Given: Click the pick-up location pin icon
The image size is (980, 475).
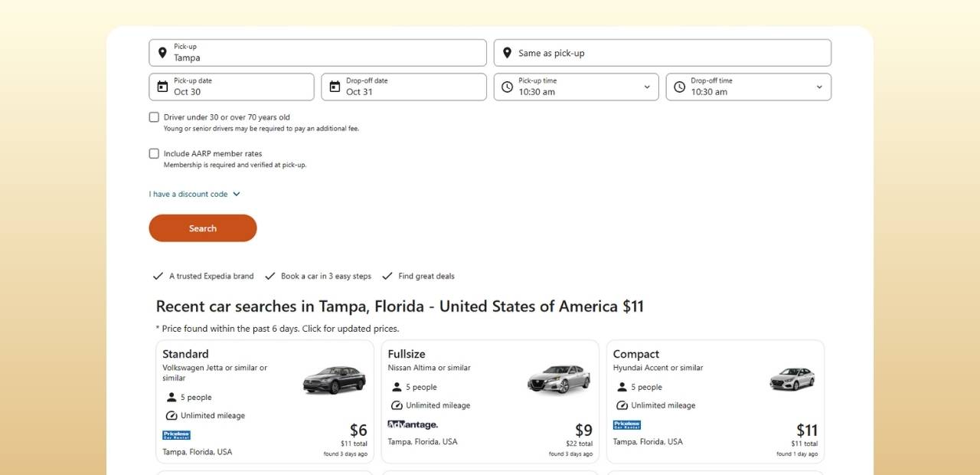Looking at the screenshot, I should (162, 53).
